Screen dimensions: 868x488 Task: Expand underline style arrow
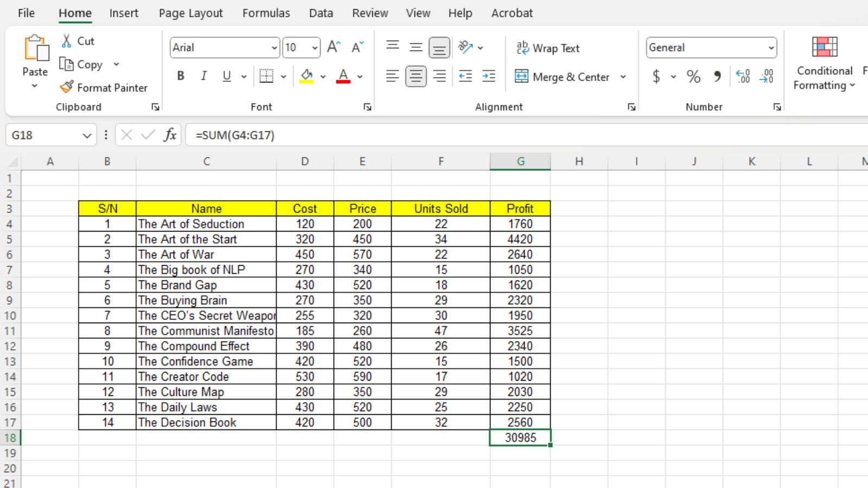coord(244,76)
